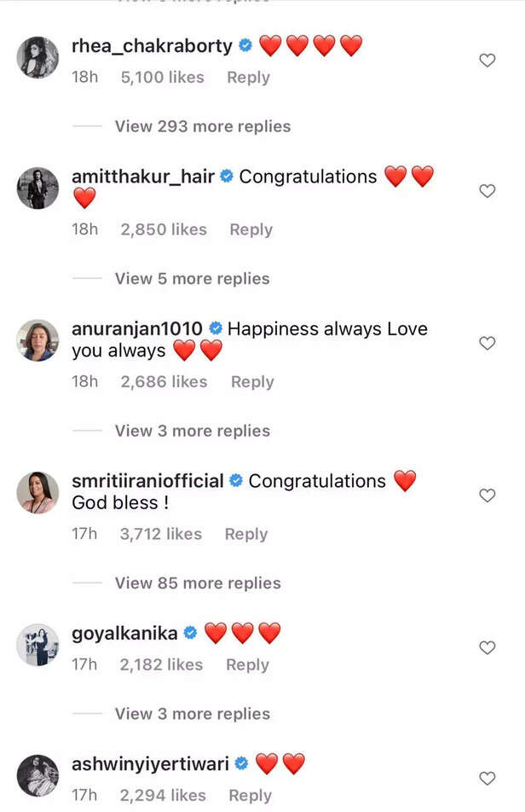Screen dimensions: 525x812
Task: Reply to rhea_chakraborty's comment
Action: (x=248, y=78)
